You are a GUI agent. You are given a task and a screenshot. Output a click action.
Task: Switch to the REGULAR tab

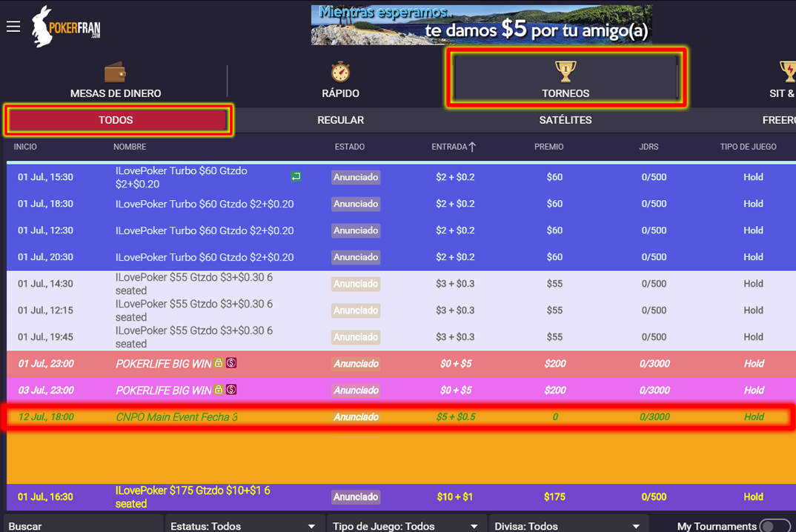(x=341, y=120)
